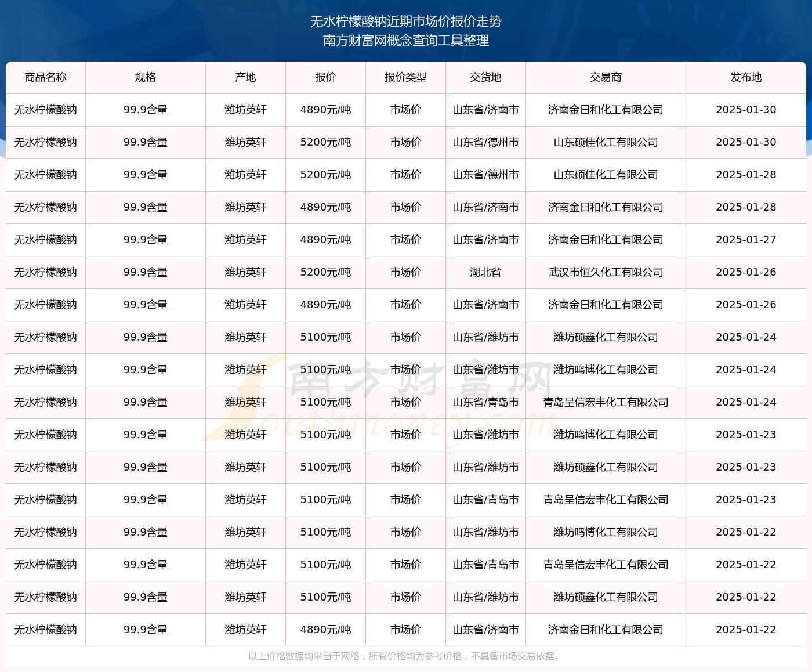Image resolution: width=812 pixels, height=672 pixels.
Task: Click 4890元/吨 price in the 2025-01-30 row
Action: pos(325,110)
